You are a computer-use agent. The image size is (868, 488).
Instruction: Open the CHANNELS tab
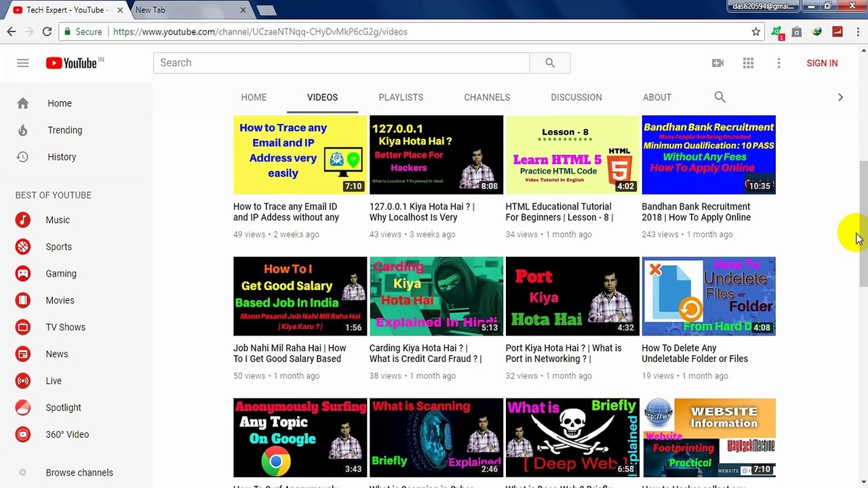(x=487, y=97)
